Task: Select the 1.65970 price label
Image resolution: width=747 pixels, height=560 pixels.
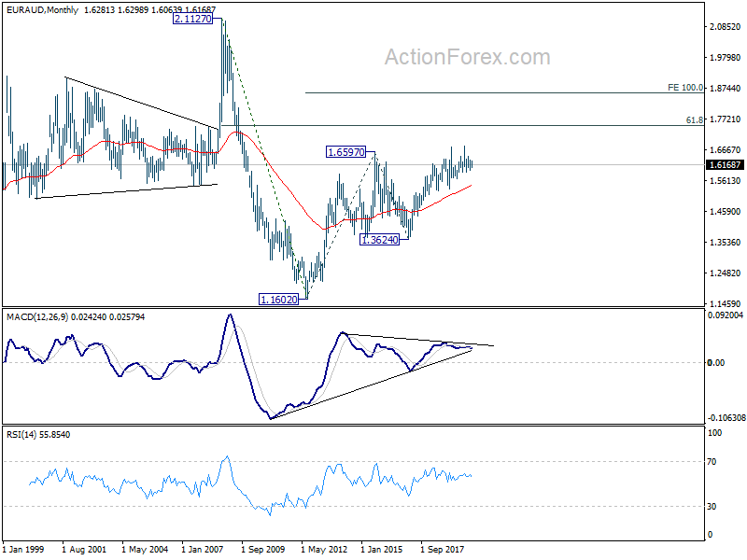Action: point(345,152)
